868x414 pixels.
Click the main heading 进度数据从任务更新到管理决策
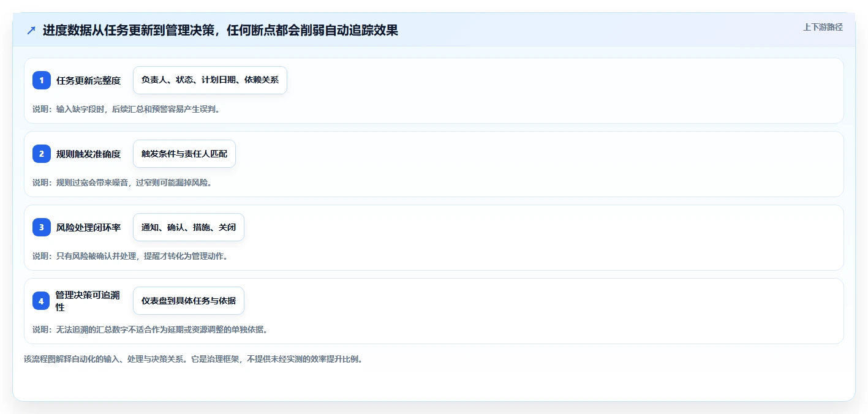coord(221,30)
